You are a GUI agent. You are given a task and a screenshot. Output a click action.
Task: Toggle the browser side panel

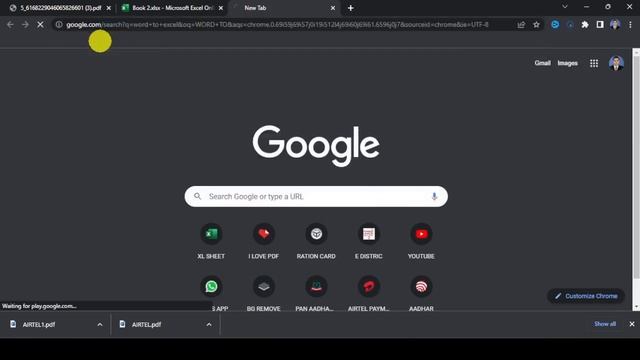pyautogui.click(x=600, y=24)
